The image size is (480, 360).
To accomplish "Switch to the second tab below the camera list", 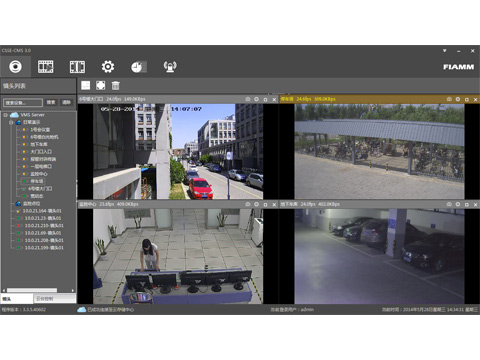I will [55, 299].
